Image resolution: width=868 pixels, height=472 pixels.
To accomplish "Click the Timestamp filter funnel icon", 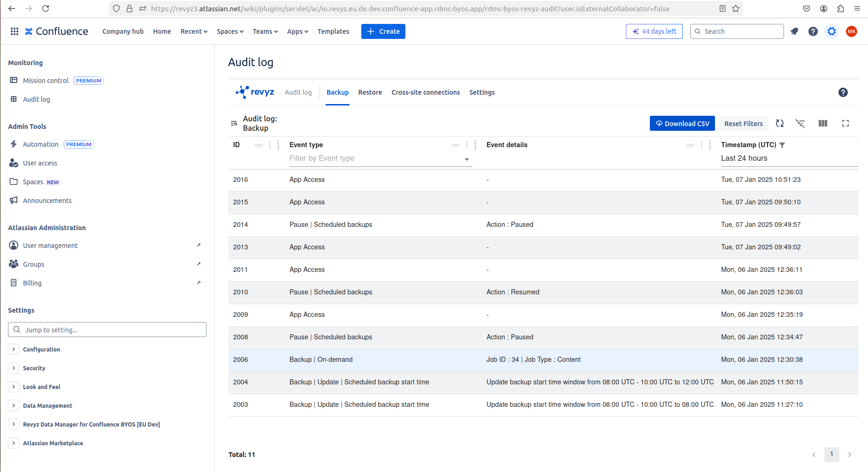I will 782,145.
